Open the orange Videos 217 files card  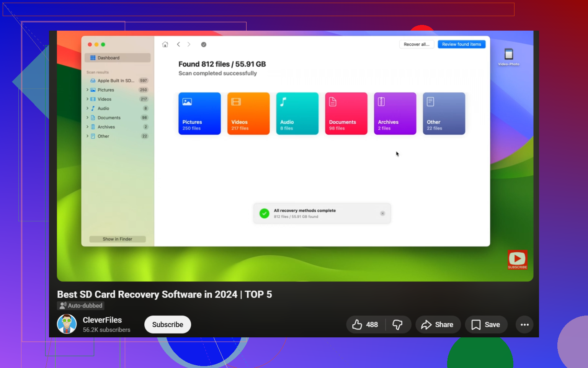[x=248, y=113]
